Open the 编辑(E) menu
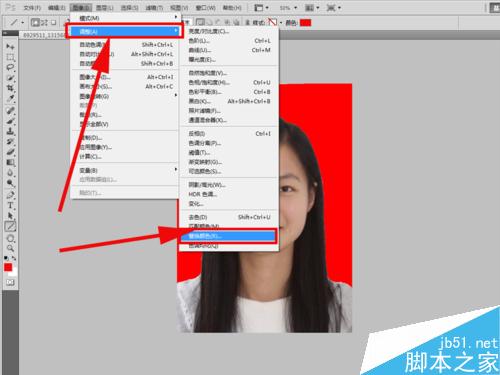The height and width of the screenshot is (375, 500). pyautogui.click(x=57, y=7)
